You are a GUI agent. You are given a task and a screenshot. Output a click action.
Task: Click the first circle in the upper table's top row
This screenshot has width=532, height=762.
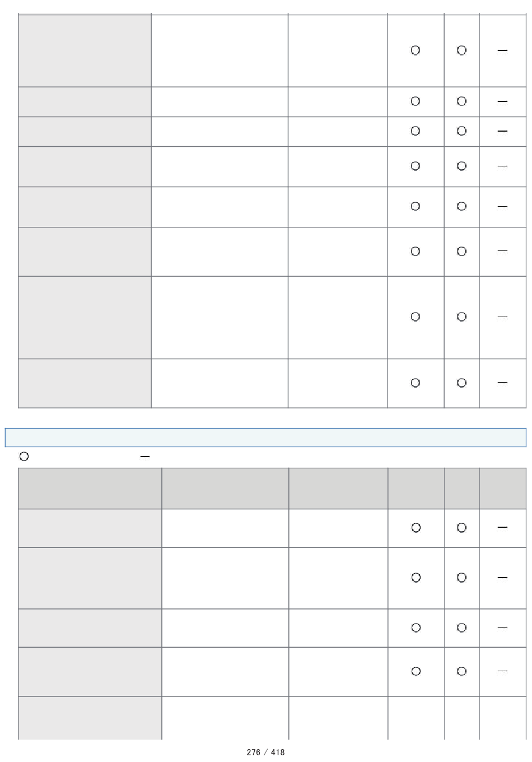pyautogui.click(x=416, y=50)
